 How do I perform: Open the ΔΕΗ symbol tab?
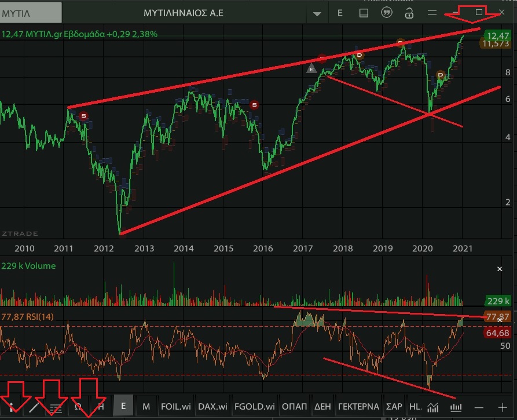(x=322, y=407)
